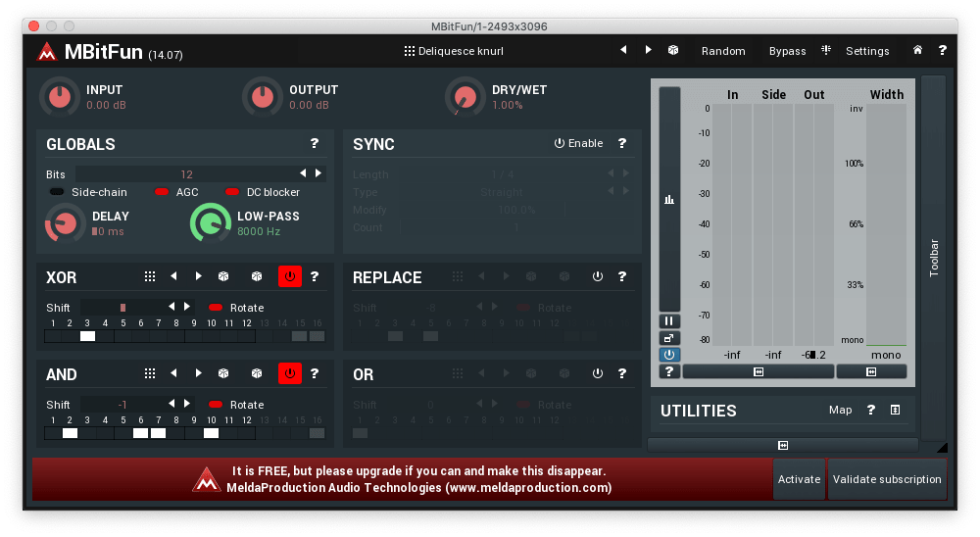The height and width of the screenshot is (537, 980).
Task: Click XOR second dice randomize icon
Action: (x=256, y=276)
